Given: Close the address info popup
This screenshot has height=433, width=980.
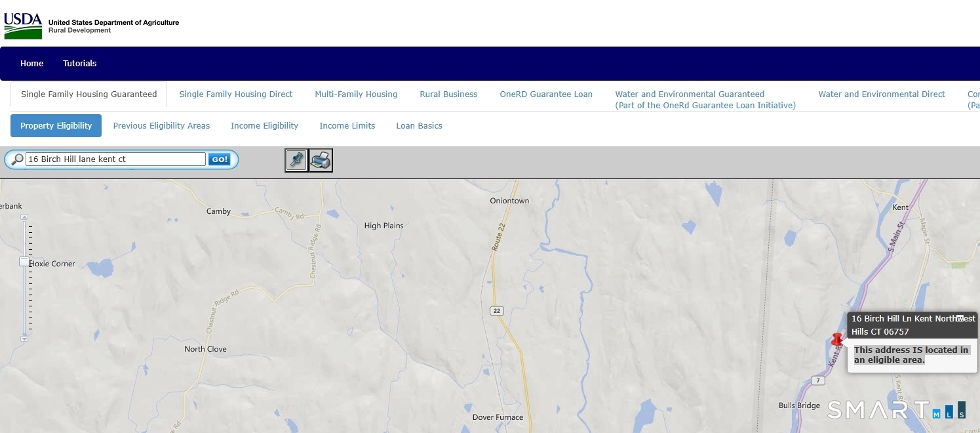Looking at the screenshot, I should 960,318.
